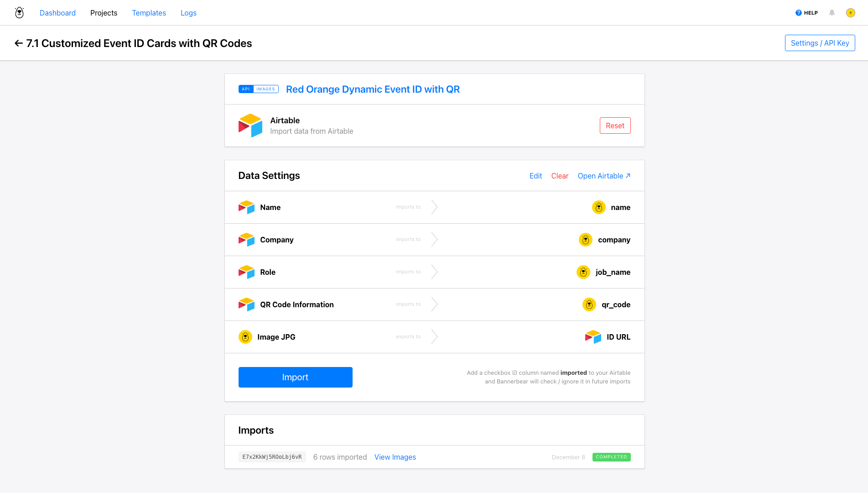The height and width of the screenshot is (493, 868).
Task: Open Airtable via the external link
Action: pyautogui.click(x=604, y=176)
